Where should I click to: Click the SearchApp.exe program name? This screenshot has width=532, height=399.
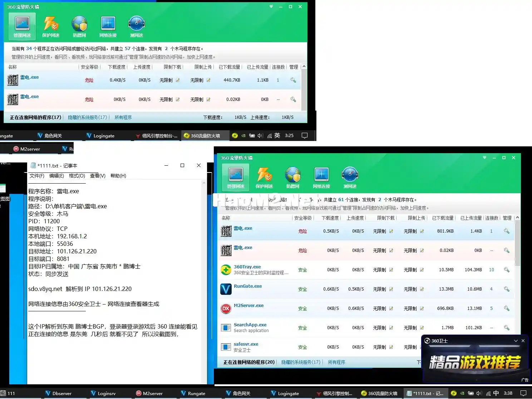250,325
